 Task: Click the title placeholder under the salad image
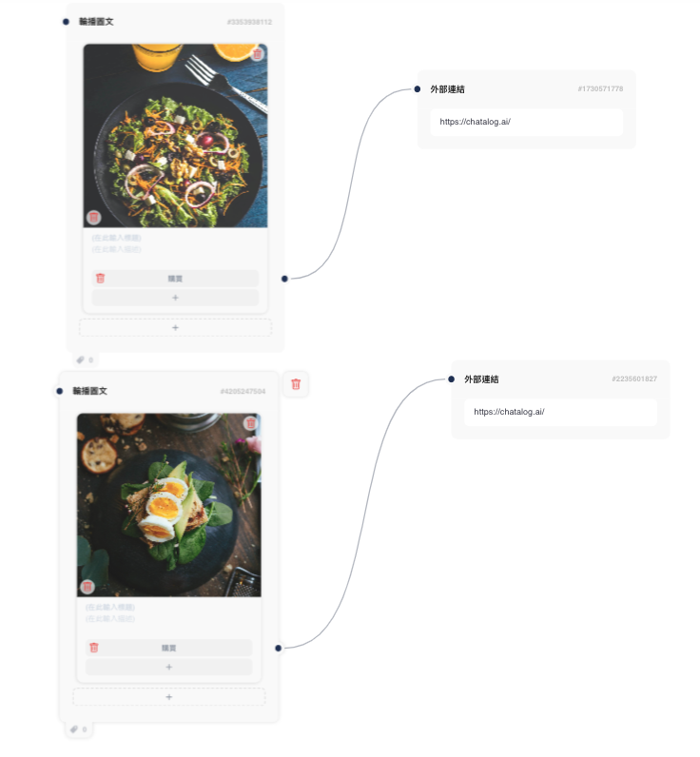pos(116,238)
